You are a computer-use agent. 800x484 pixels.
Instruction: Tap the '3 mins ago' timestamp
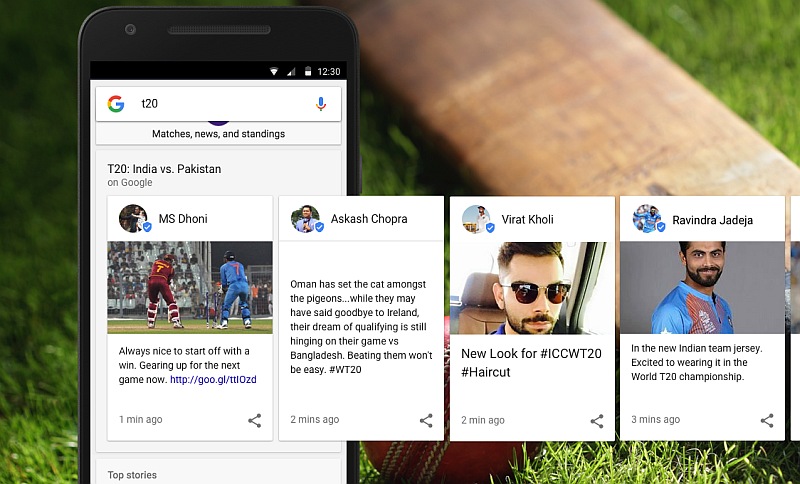tap(656, 420)
